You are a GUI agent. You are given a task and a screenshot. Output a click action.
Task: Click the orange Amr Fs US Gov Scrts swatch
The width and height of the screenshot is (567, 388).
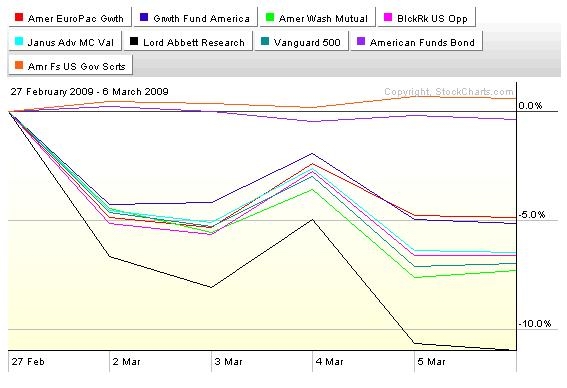[19, 65]
